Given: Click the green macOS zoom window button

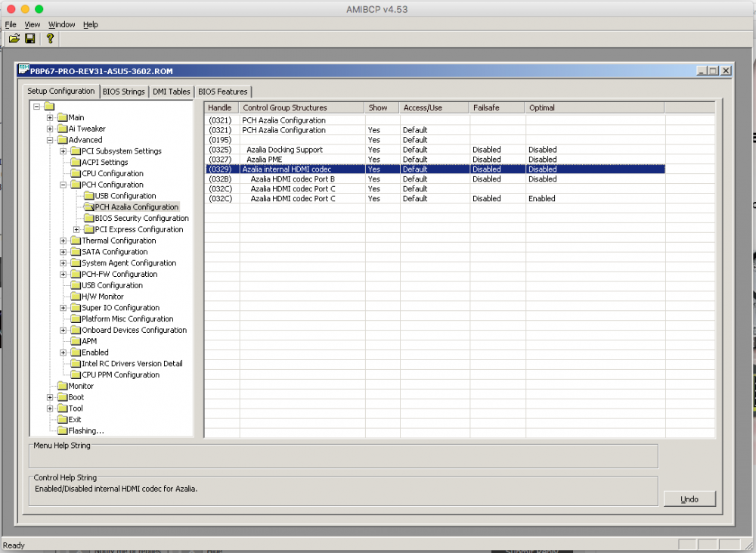Looking at the screenshot, I should click(39, 8).
